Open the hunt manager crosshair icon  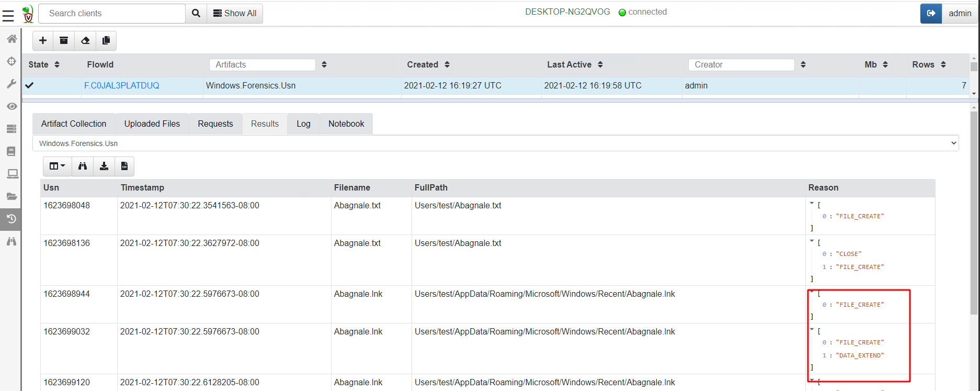click(12, 61)
